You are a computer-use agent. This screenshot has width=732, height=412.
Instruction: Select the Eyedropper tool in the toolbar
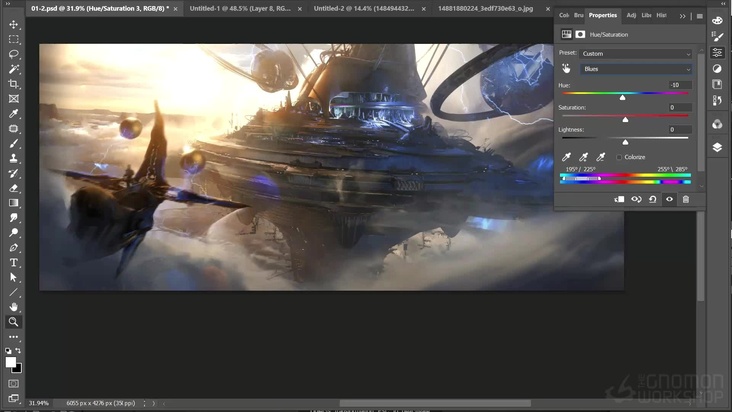click(x=14, y=114)
